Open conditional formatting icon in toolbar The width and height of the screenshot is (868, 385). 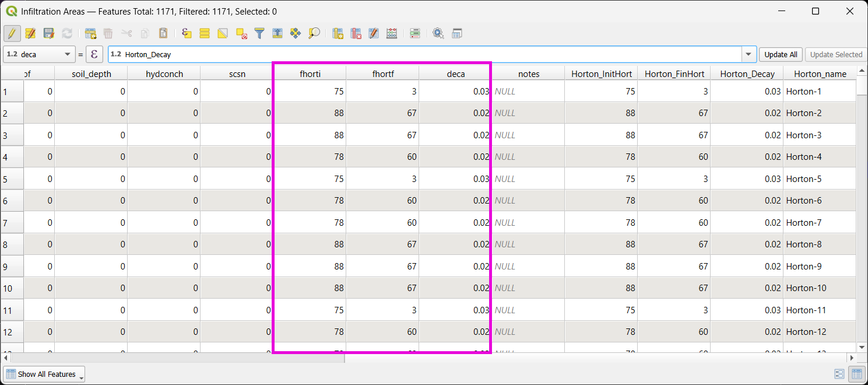tap(415, 33)
